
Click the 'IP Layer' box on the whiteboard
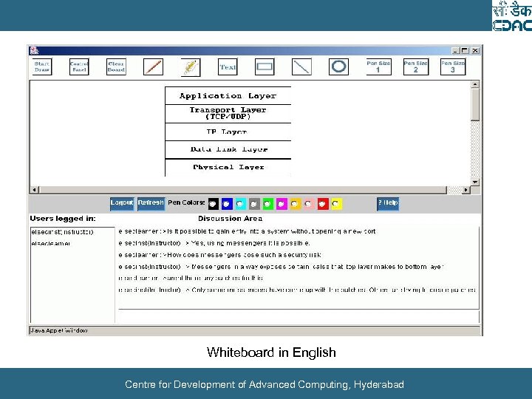228,132
